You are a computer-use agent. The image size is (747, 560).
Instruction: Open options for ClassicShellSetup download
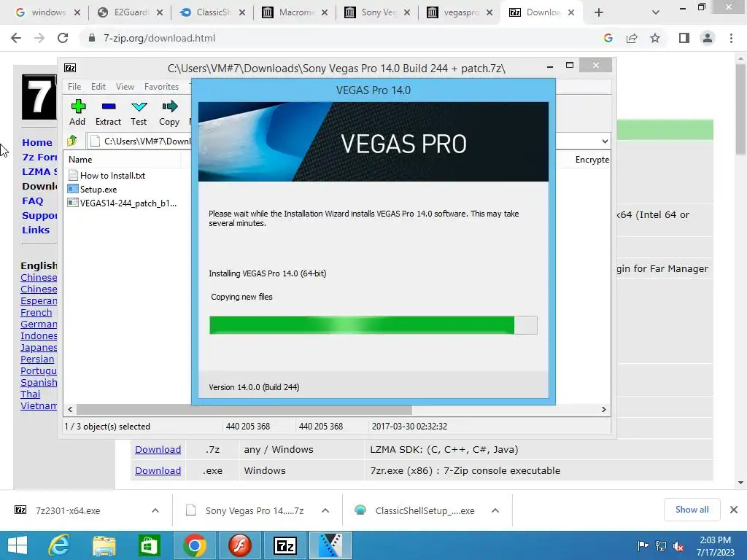point(495,510)
